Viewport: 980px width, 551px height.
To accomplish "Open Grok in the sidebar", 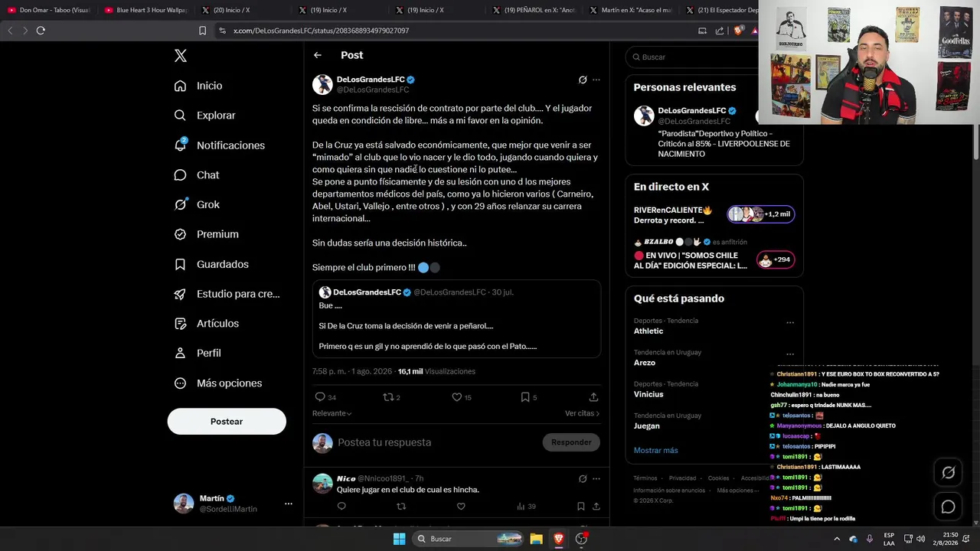I will [x=196, y=204].
